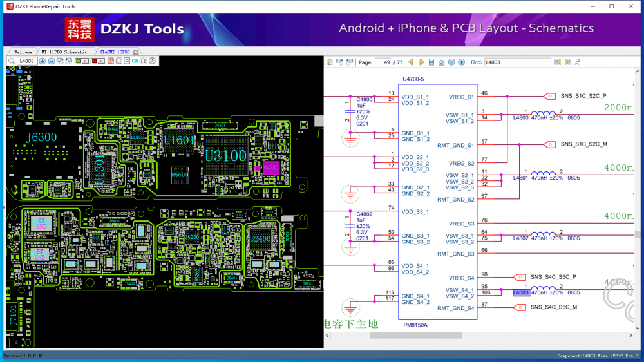Click the first document icon in schematic toolbar

point(329,62)
